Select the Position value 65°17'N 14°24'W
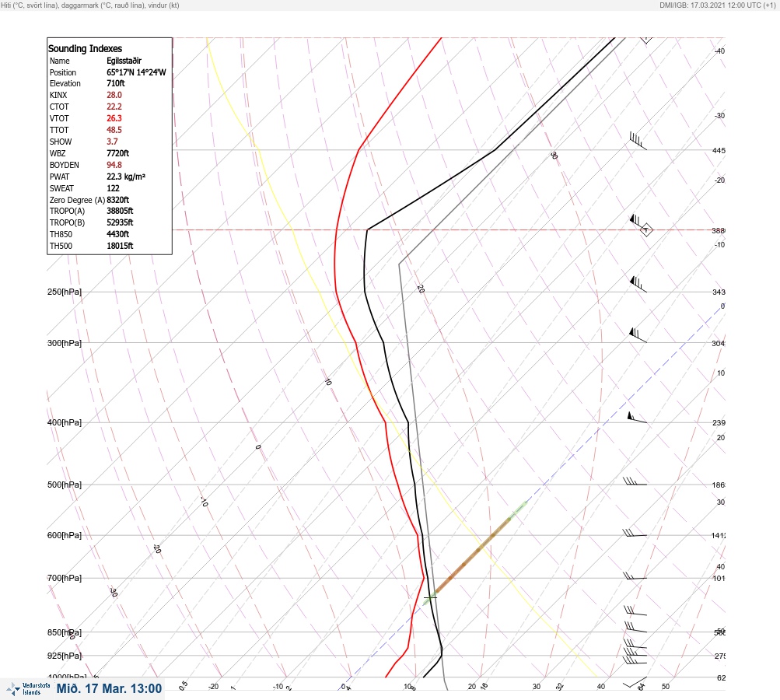The height and width of the screenshot is (700, 780). click(x=136, y=72)
